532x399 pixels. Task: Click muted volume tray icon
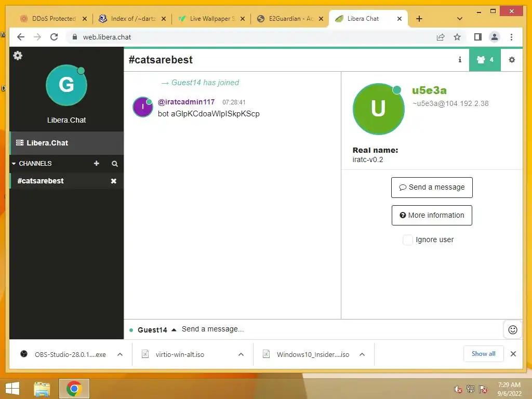tap(458, 389)
